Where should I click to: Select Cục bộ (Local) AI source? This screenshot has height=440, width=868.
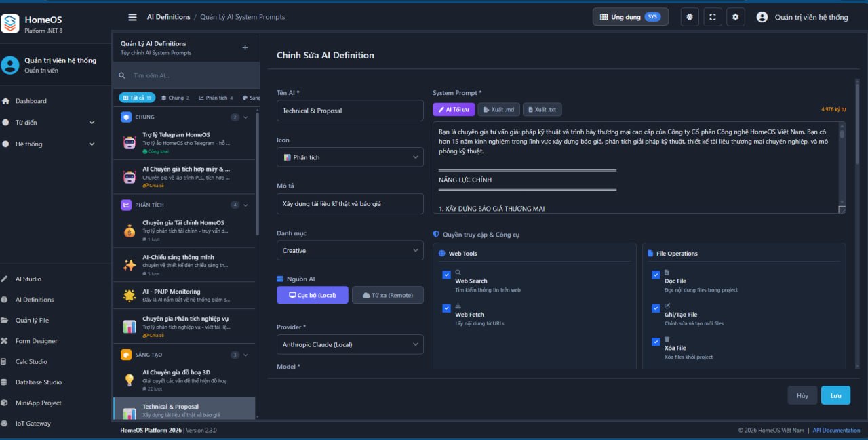pyautogui.click(x=313, y=295)
